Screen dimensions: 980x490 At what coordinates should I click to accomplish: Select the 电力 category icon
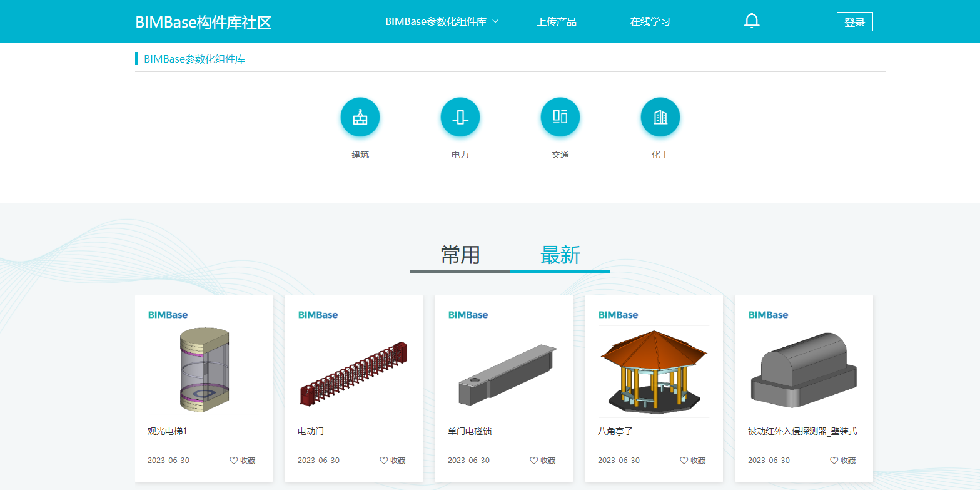click(460, 117)
